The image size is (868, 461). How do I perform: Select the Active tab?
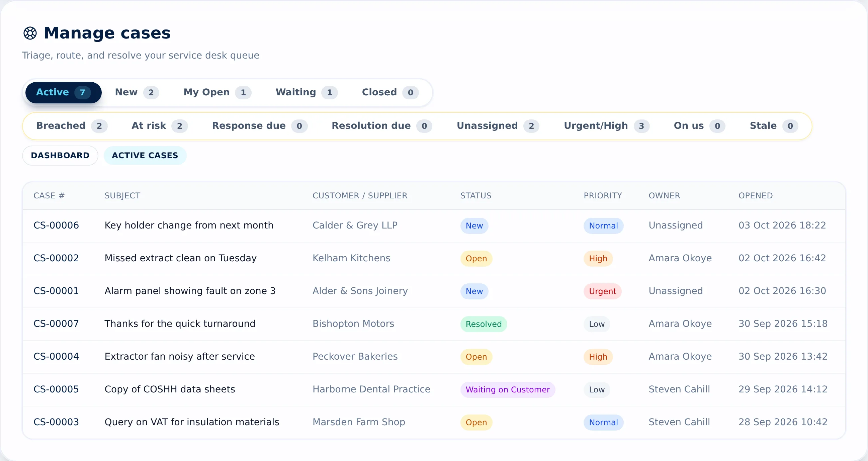coord(63,92)
